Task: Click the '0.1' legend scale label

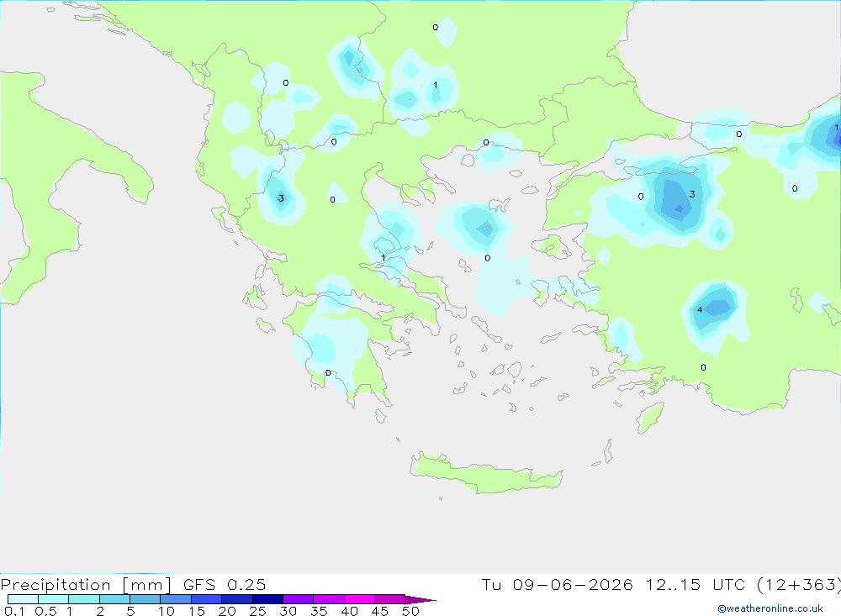Action: click(x=14, y=611)
